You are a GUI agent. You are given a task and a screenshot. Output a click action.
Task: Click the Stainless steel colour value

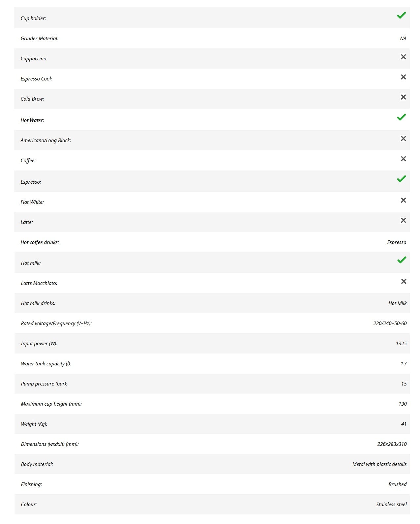coord(391,505)
